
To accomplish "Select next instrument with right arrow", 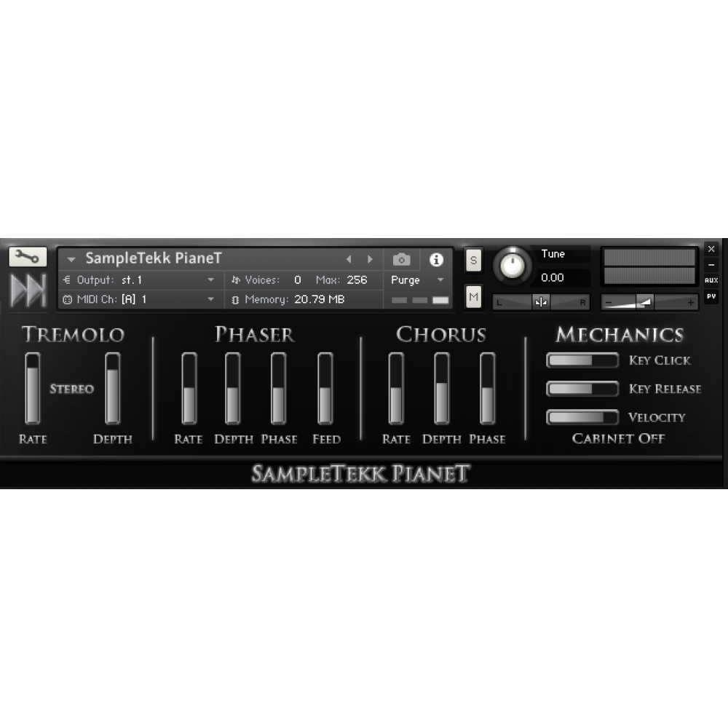I will coord(370,259).
